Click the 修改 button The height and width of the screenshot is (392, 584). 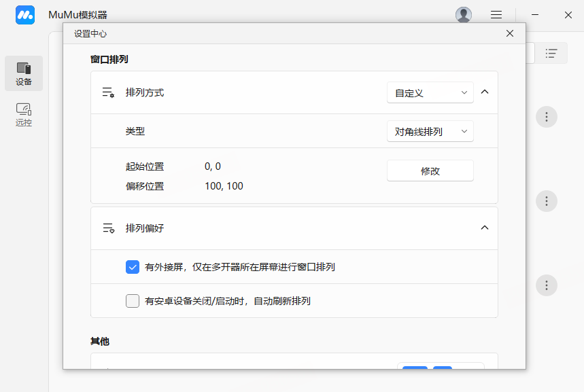point(430,171)
